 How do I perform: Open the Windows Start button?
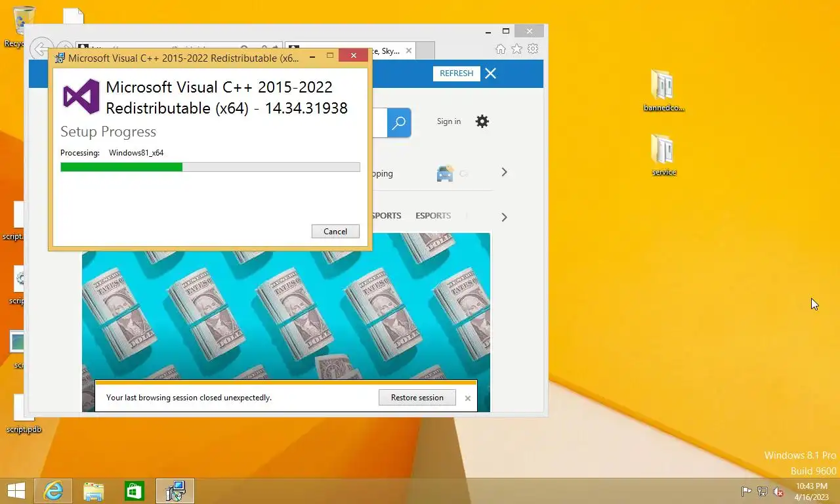pyautogui.click(x=16, y=491)
